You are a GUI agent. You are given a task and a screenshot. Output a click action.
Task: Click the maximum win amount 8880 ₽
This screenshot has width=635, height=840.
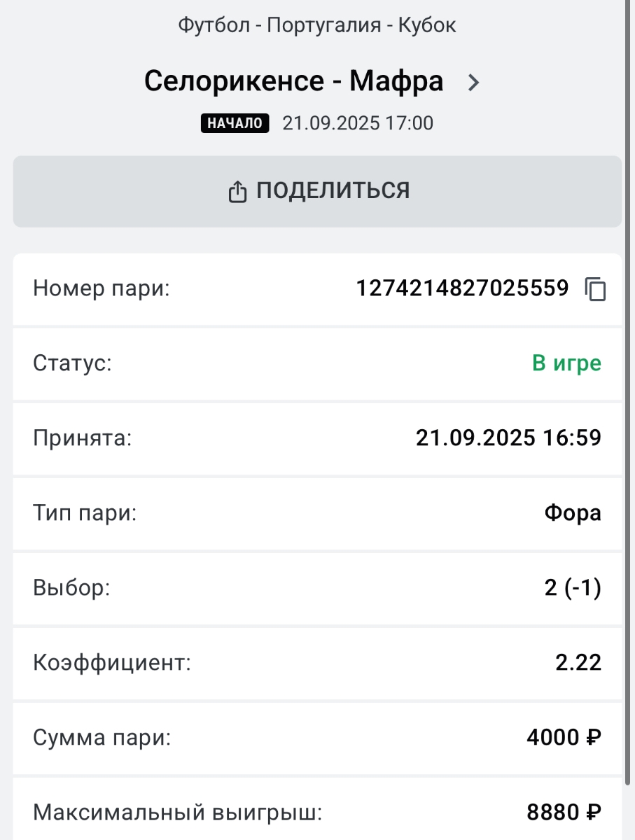564,813
